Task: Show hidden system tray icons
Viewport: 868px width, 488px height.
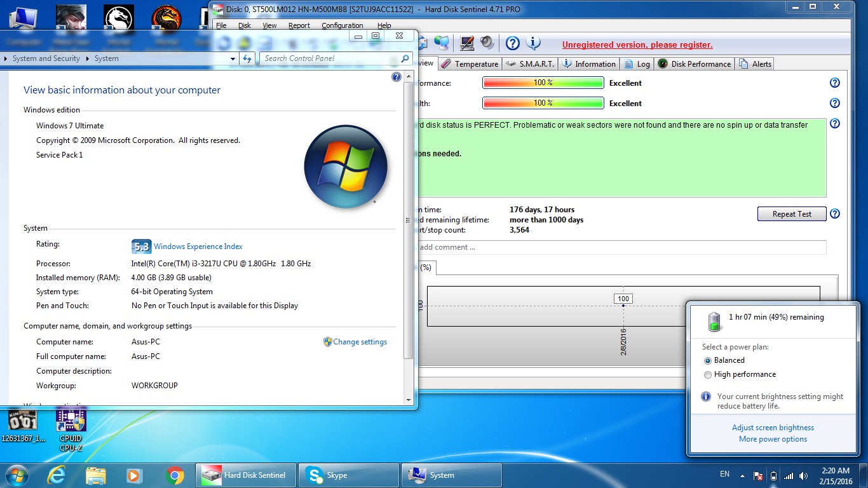Action: [742, 475]
